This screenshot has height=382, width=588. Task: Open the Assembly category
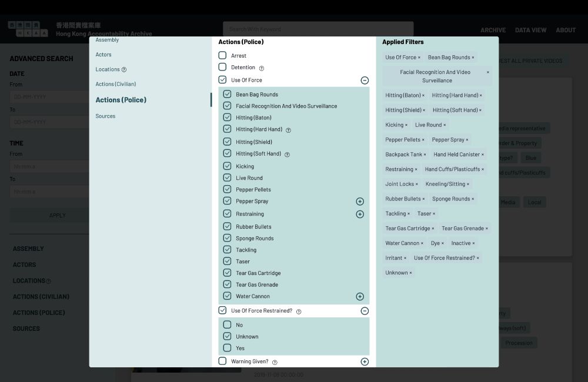tap(107, 40)
